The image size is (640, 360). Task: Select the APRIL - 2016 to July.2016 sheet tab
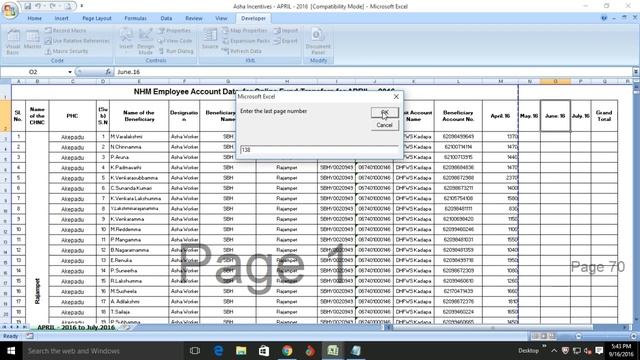point(76,327)
